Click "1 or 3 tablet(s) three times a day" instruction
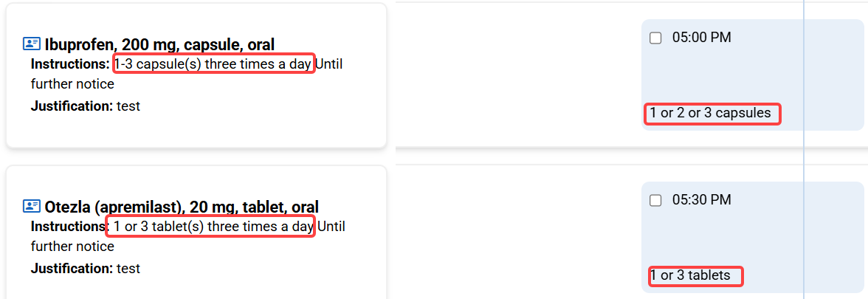 point(213,227)
